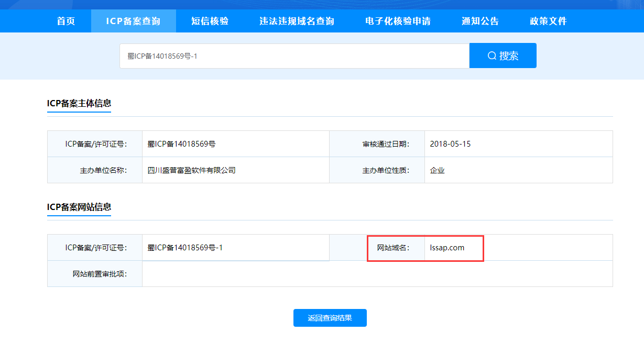Click the ICP备案主体信息 section heading

[x=79, y=103]
